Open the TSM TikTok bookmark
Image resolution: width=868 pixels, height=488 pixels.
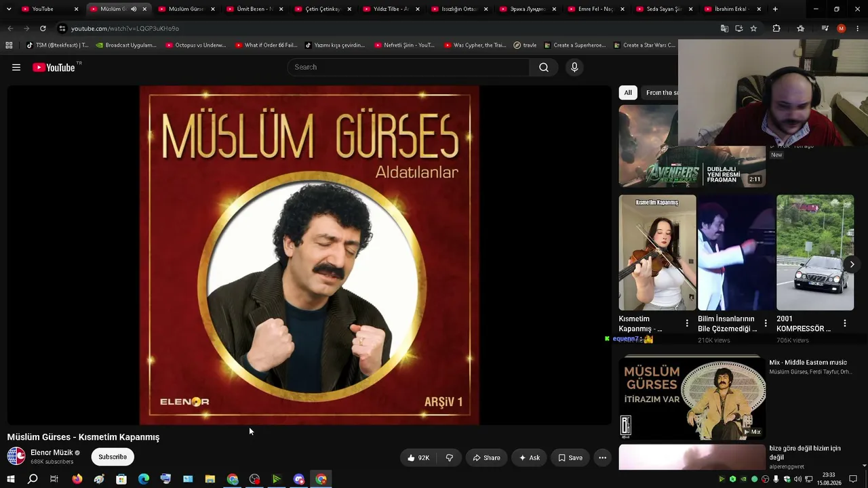(x=57, y=45)
